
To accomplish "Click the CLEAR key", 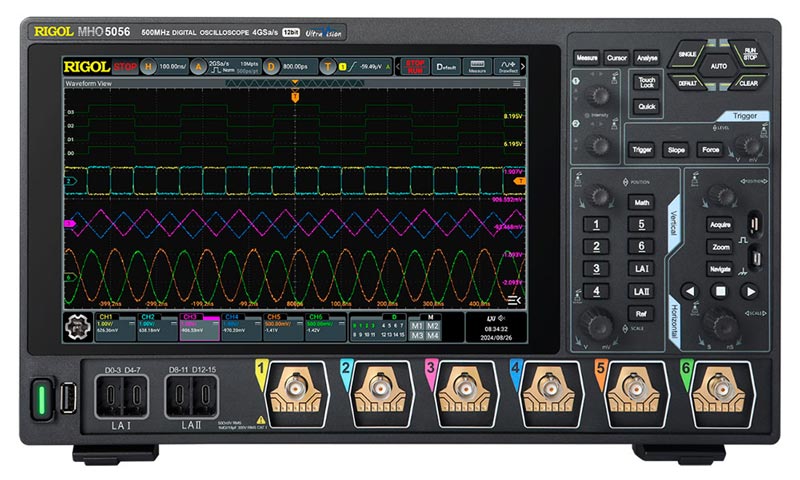I will (748, 83).
